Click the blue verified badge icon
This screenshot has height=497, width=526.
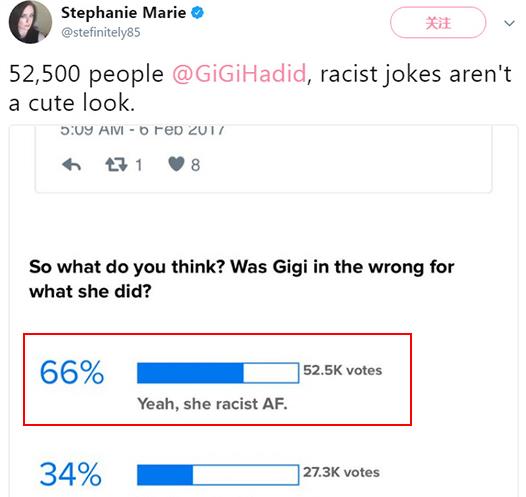197,13
